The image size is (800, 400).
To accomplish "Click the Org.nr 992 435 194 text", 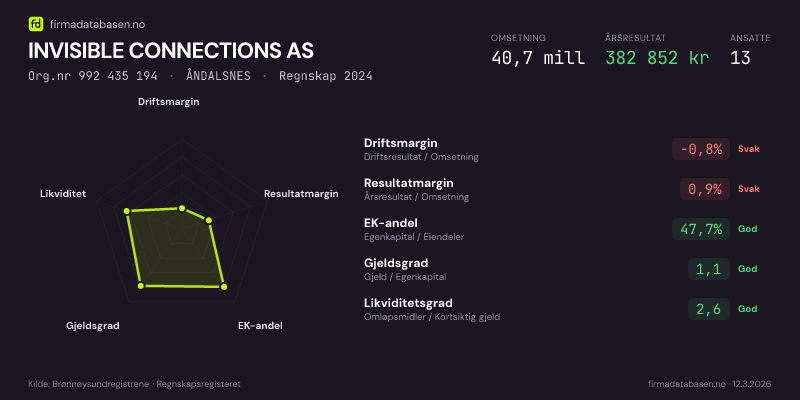I will pos(92,77).
